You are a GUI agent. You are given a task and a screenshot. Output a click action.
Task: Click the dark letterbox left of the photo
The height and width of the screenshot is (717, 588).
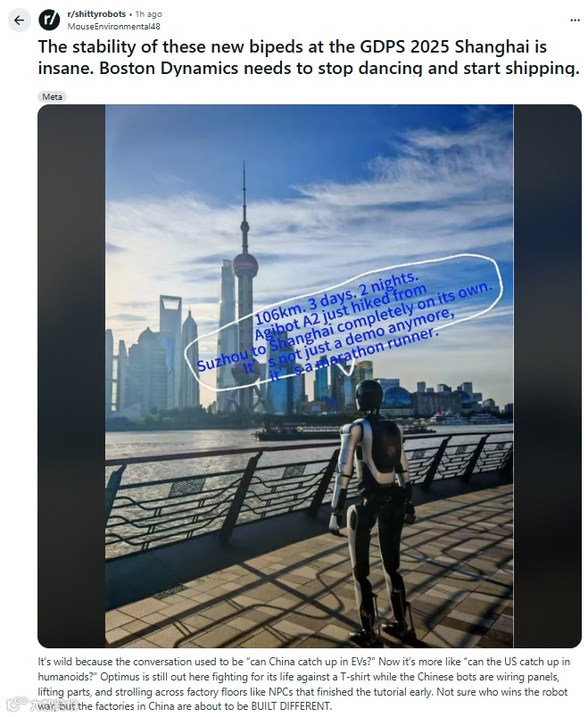click(71, 375)
